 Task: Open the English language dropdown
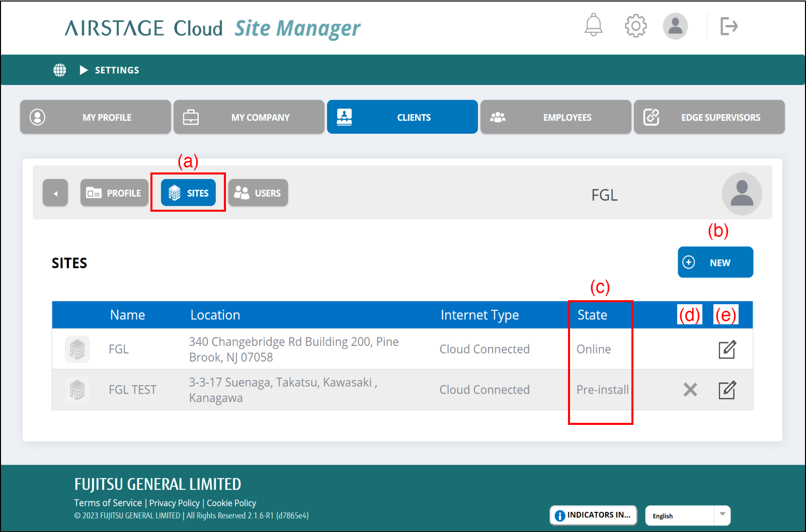[687, 515]
